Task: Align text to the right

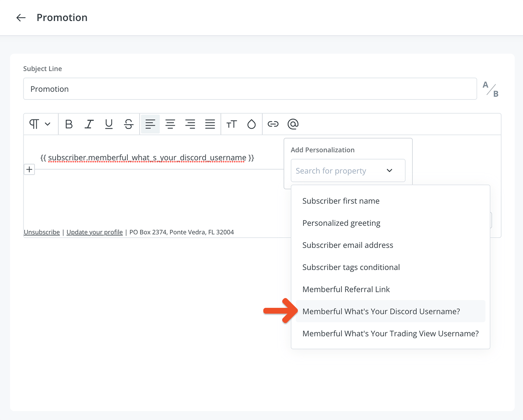Action: [190, 124]
